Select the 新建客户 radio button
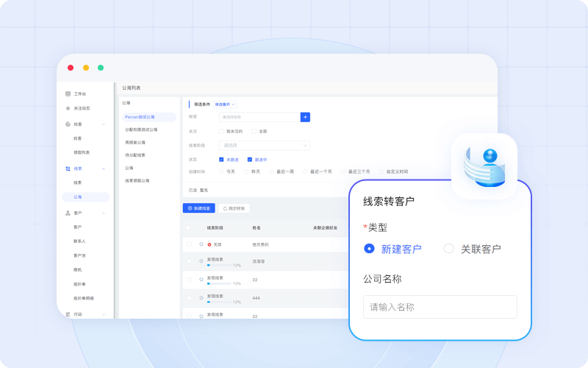Screen dimensions: 588x368 [x=369, y=249]
